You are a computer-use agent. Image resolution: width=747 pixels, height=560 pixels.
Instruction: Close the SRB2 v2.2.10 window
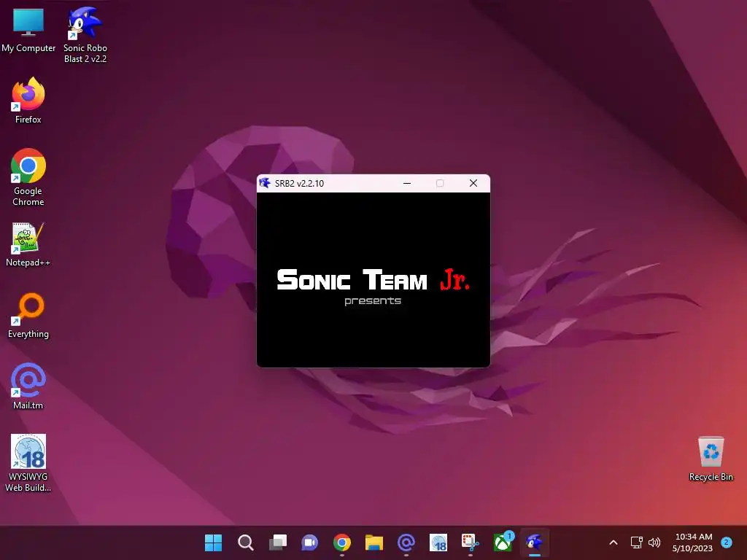pyautogui.click(x=473, y=183)
